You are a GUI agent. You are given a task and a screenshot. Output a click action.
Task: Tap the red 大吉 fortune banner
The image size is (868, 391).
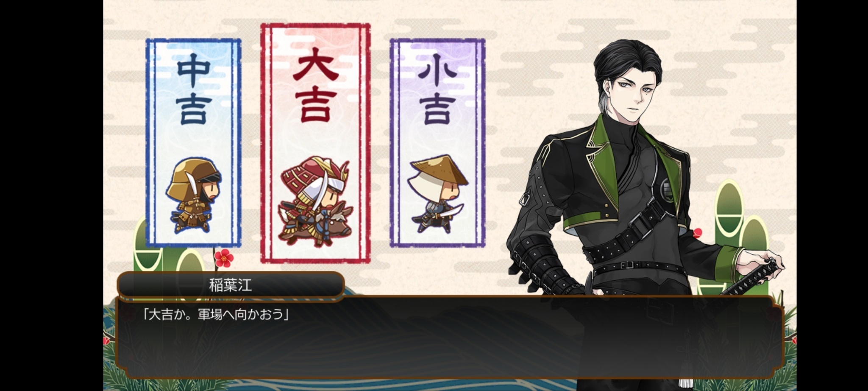pyautogui.click(x=315, y=143)
